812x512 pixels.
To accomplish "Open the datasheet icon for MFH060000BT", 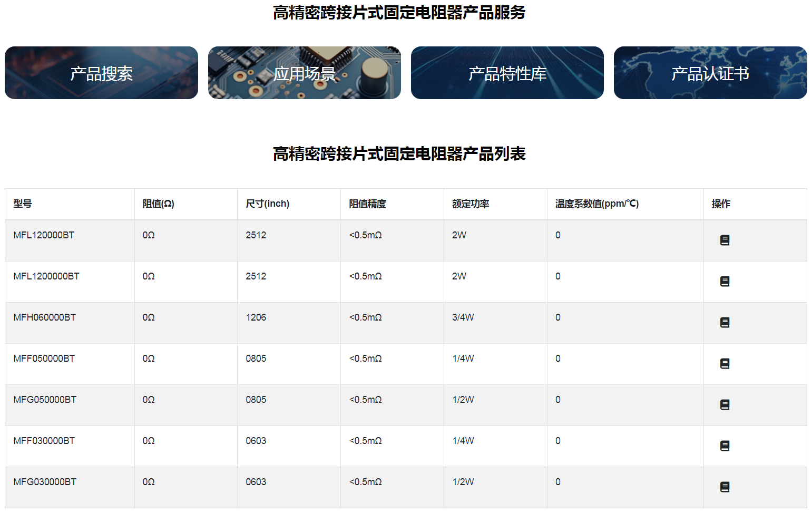I will (725, 322).
